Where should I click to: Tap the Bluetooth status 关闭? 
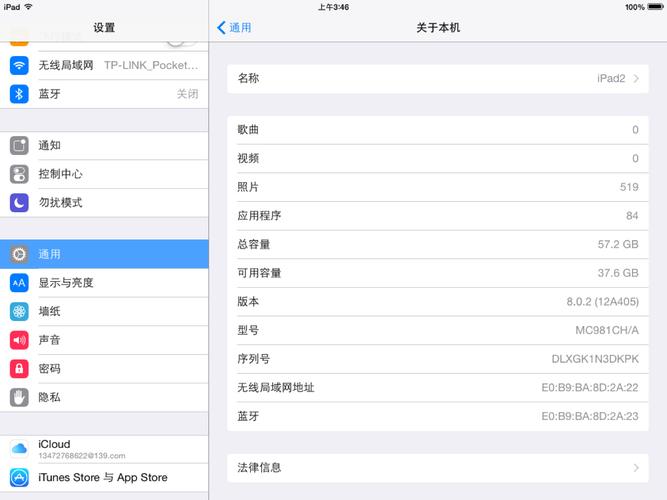(x=188, y=94)
